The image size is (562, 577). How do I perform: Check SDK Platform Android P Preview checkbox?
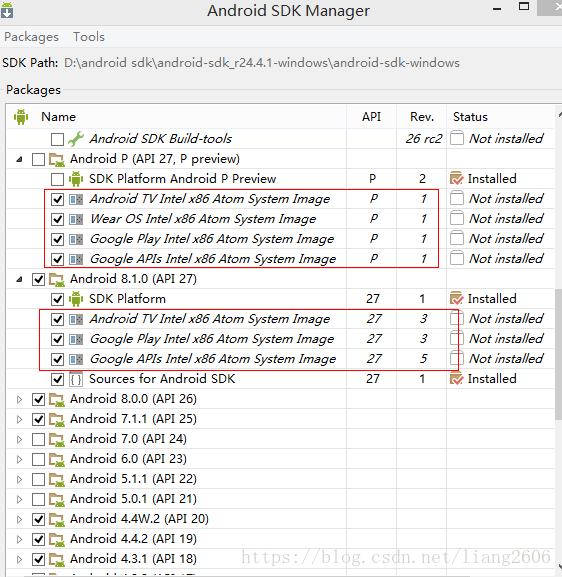click(x=57, y=179)
